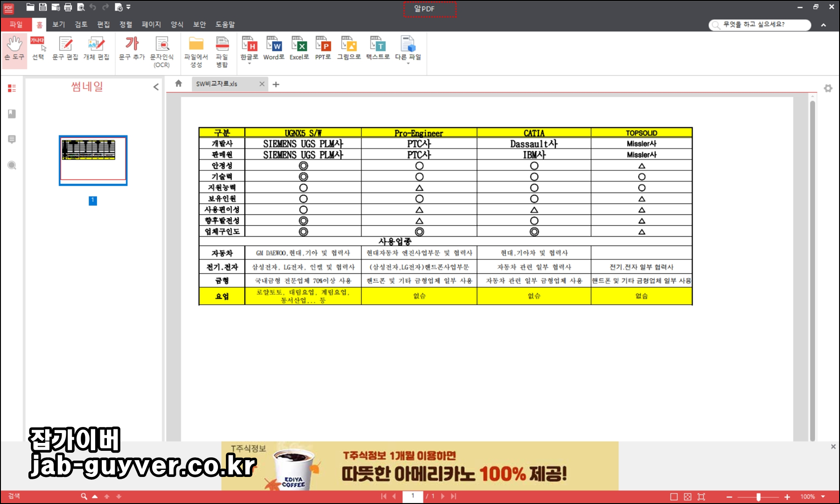Viewport: 840px width, 504px height.
Task: Click the fit width view icon
Action: (701, 497)
